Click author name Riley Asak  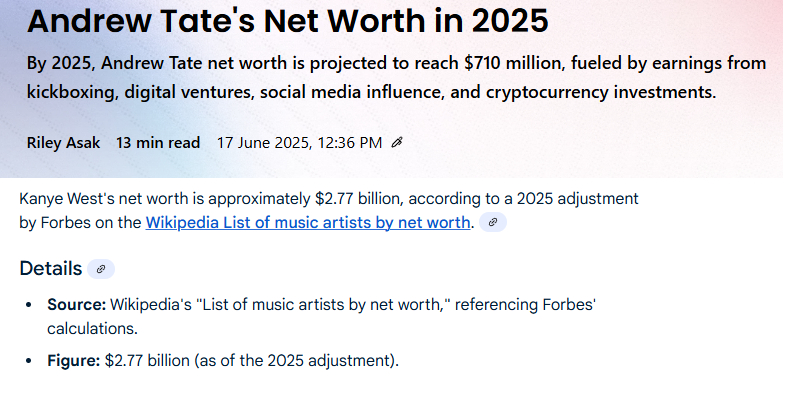click(x=63, y=143)
